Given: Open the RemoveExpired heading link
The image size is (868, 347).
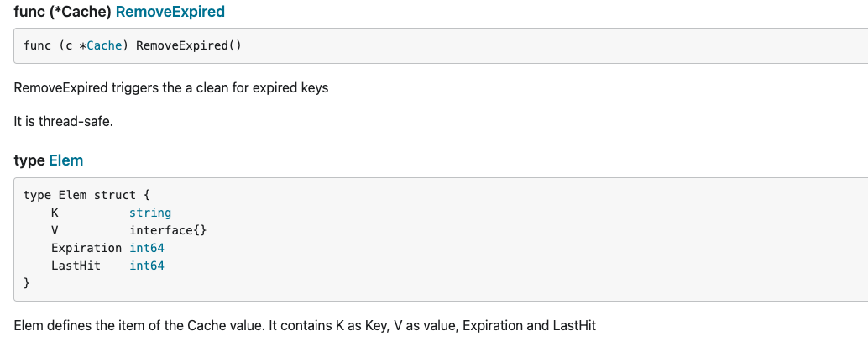Looking at the screenshot, I should [170, 12].
